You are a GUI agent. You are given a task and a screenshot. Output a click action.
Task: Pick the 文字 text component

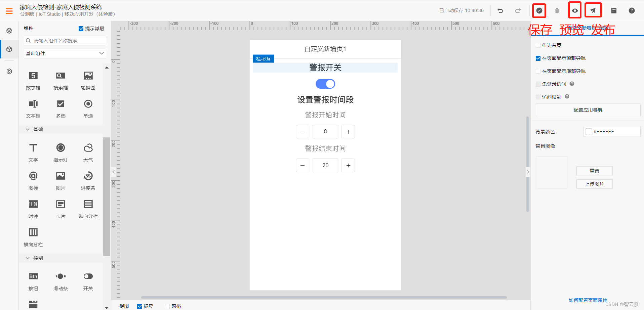33,153
